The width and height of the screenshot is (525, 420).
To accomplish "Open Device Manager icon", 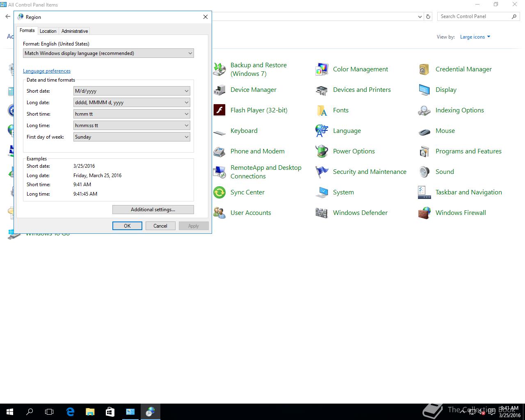I will click(219, 90).
